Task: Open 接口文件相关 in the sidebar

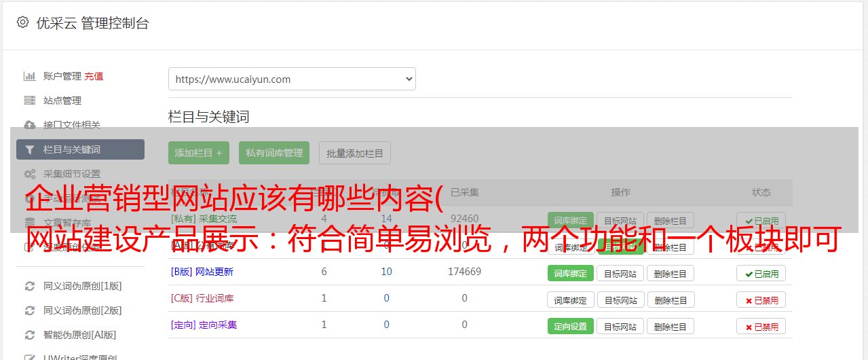Action: (72, 125)
